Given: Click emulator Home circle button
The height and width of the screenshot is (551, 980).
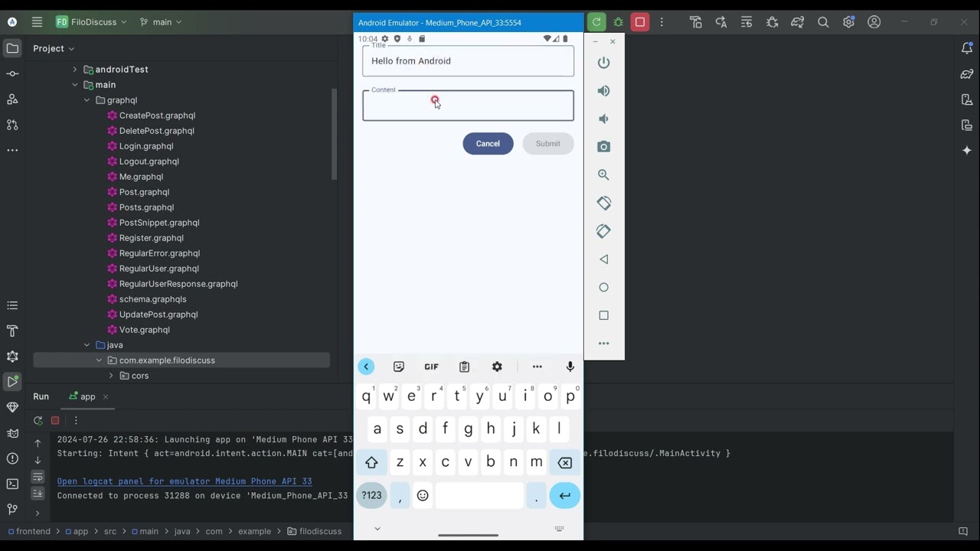Looking at the screenshot, I should pos(604,288).
